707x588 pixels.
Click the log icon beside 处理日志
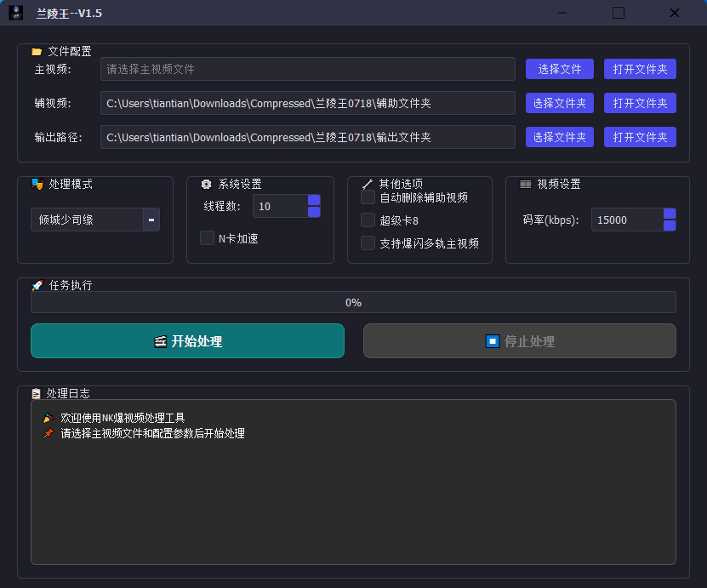point(36,393)
